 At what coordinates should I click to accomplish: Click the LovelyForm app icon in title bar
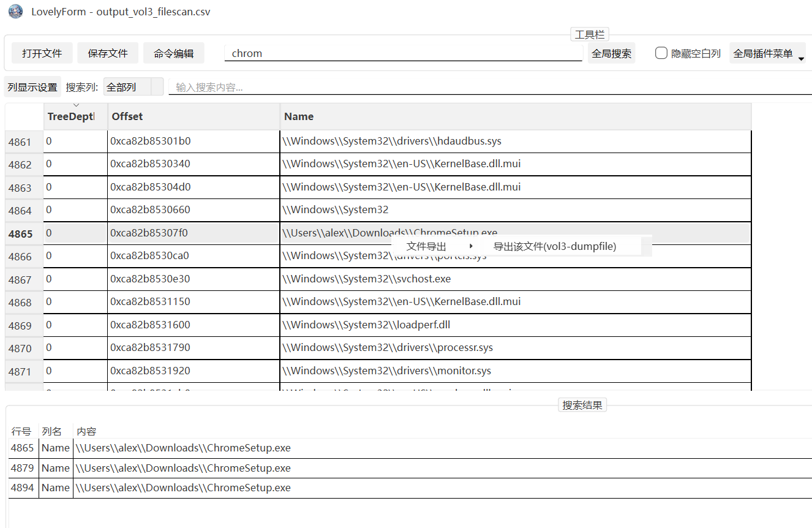(x=16, y=12)
